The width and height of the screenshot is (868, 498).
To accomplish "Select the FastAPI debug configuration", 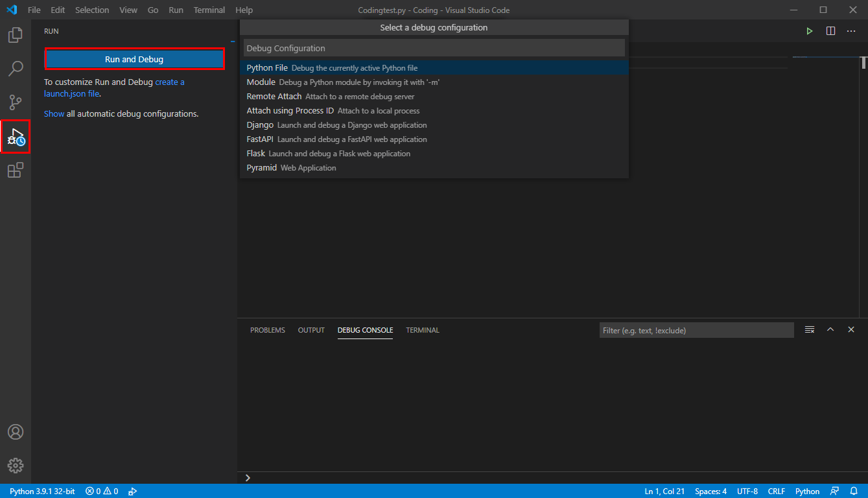I will coord(434,139).
